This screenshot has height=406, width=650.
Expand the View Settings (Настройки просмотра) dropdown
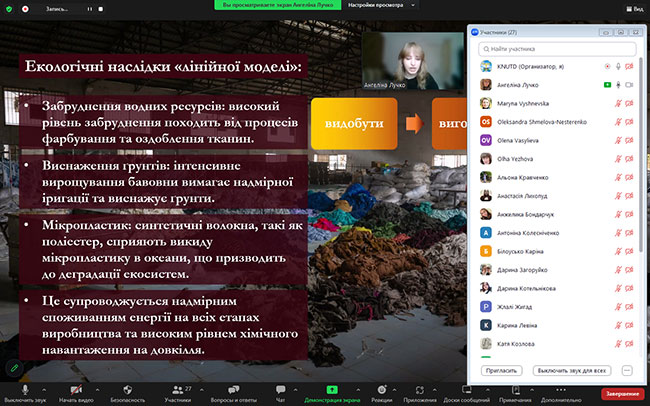click(413, 5)
